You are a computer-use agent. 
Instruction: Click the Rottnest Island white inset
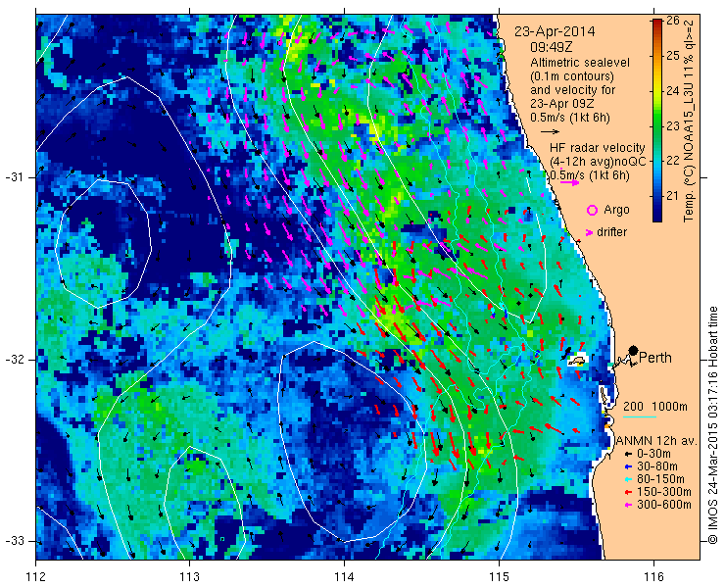(577, 361)
